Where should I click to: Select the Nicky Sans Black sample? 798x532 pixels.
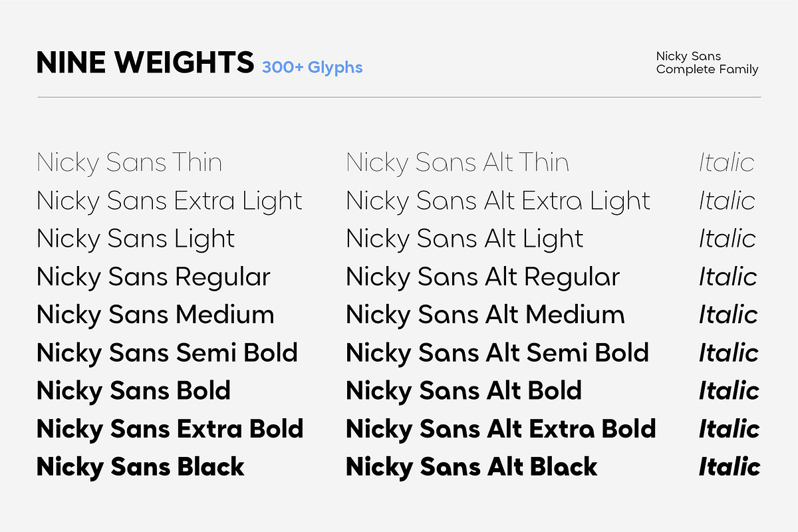(x=140, y=467)
